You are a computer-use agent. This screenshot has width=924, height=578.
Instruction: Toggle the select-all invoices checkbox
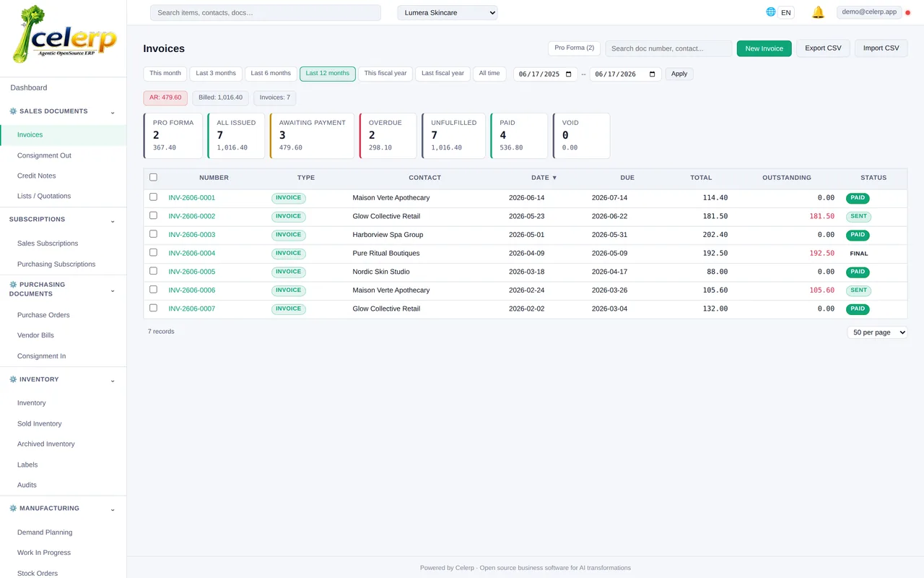click(x=153, y=177)
